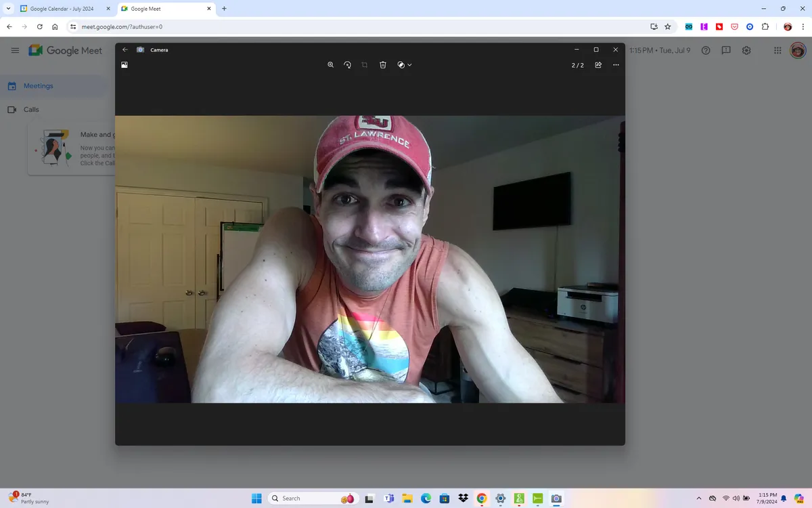Bookmark this page with star icon
Screen dimensions: 812x508
click(x=668, y=27)
